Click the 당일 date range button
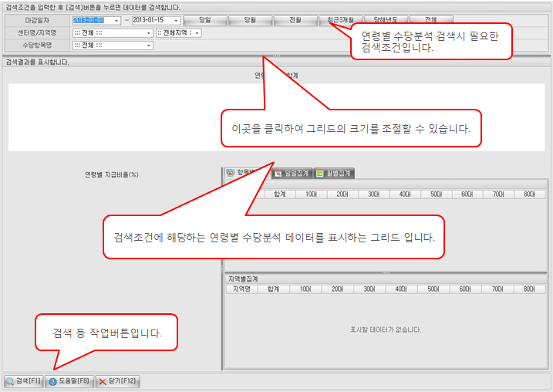Image resolution: width=553 pixels, height=392 pixels. [x=205, y=20]
